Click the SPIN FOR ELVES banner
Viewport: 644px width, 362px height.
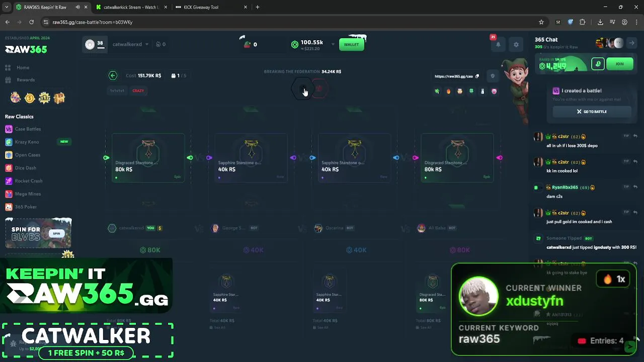pos(38,233)
